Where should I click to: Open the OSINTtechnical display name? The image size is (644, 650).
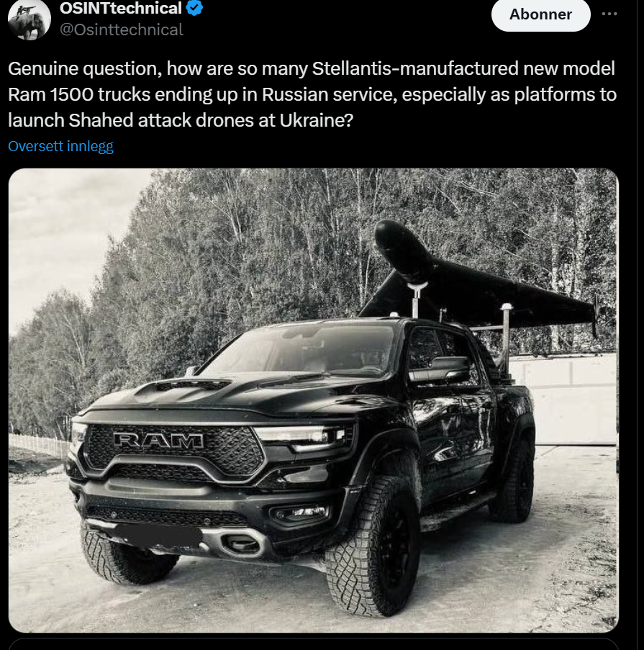pos(121,8)
